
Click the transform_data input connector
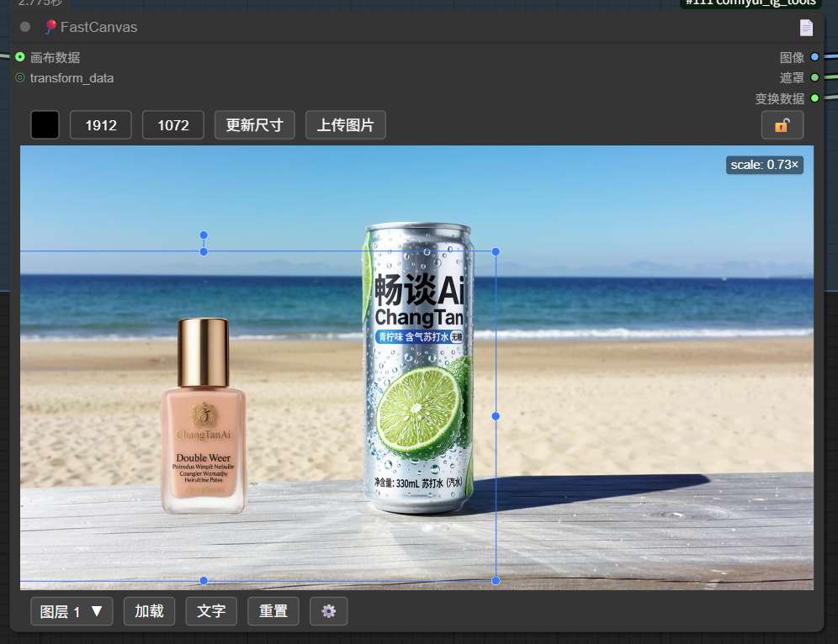click(19, 76)
